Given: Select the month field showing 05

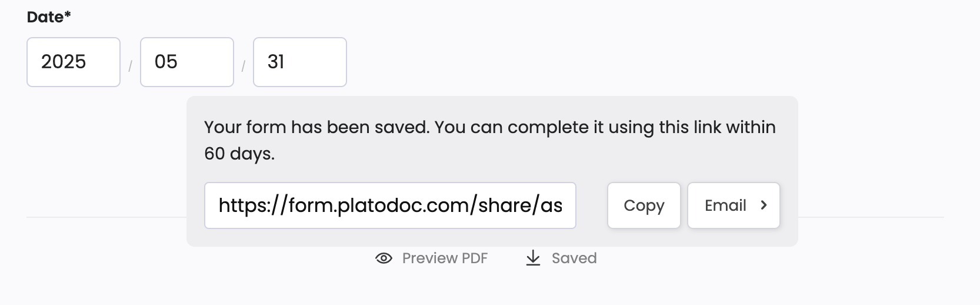Looking at the screenshot, I should pos(186,62).
